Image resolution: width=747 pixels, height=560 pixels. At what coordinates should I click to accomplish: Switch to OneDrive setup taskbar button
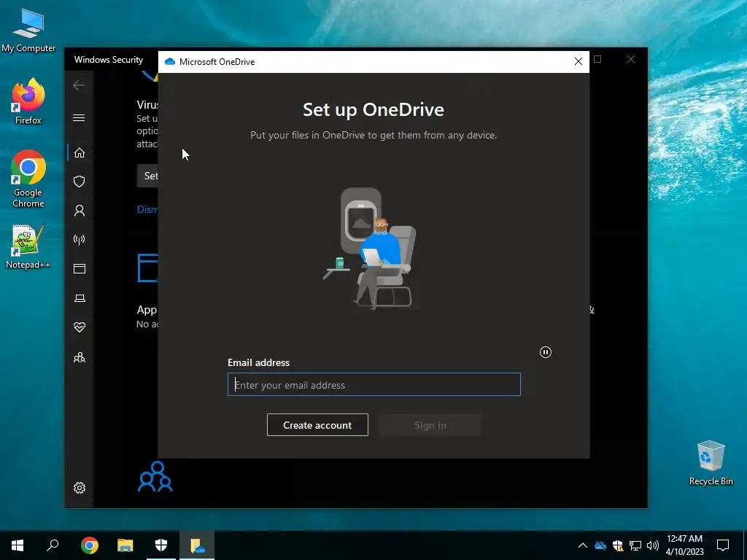coord(197,545)
